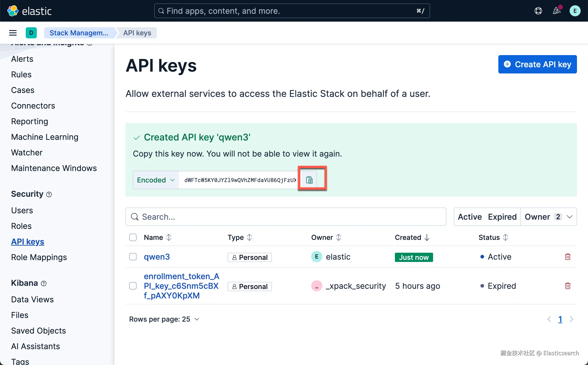The width and height of the screenshot is (588, 365).
Task: Filter keys by Active status
Action: click(x=470, y=217)
